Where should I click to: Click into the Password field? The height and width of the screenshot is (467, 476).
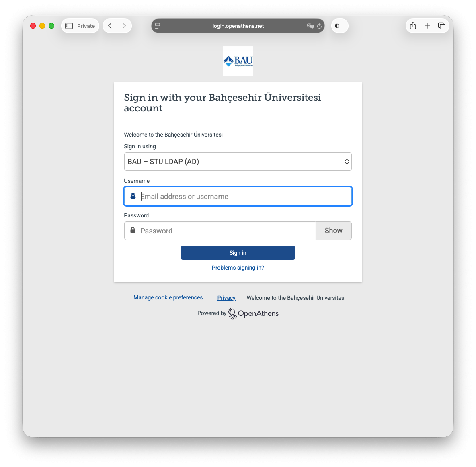[225, 231]
